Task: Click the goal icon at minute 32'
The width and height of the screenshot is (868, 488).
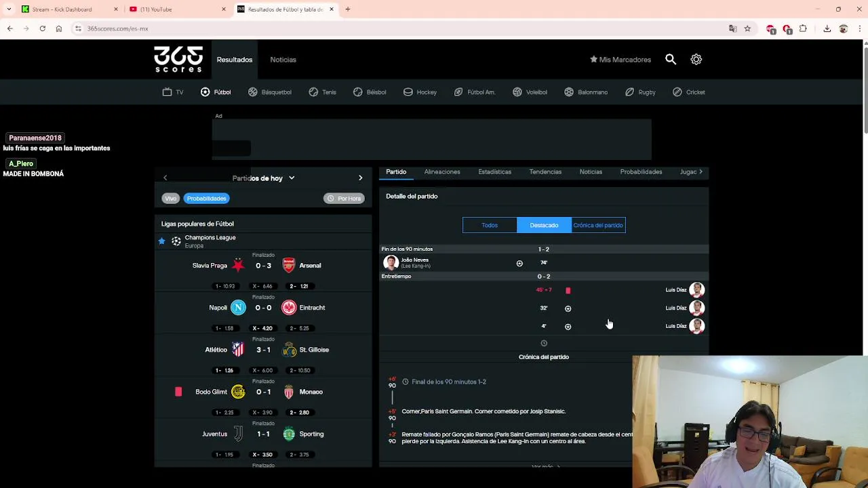Action: [568, 308]
